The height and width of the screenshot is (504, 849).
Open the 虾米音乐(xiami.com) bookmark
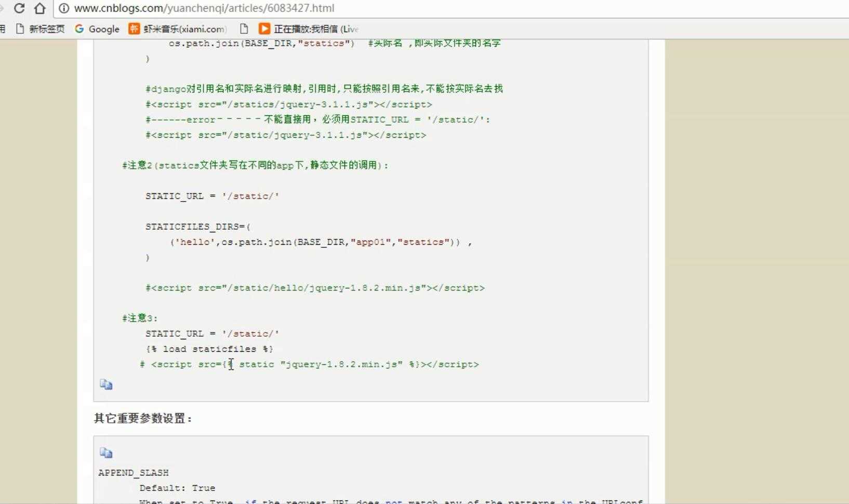[x=177, y=29]
